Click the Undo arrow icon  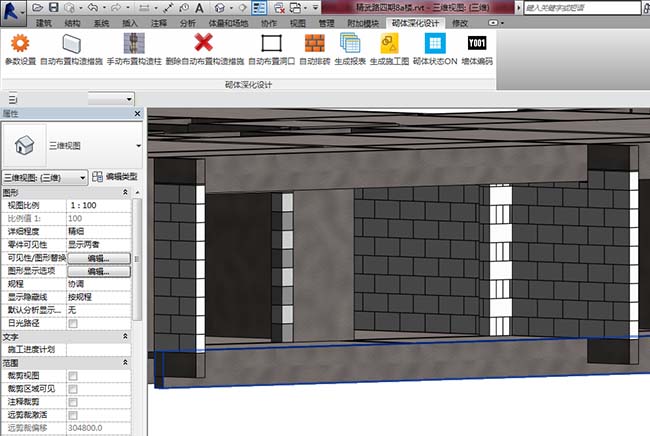tap(93, 7)
